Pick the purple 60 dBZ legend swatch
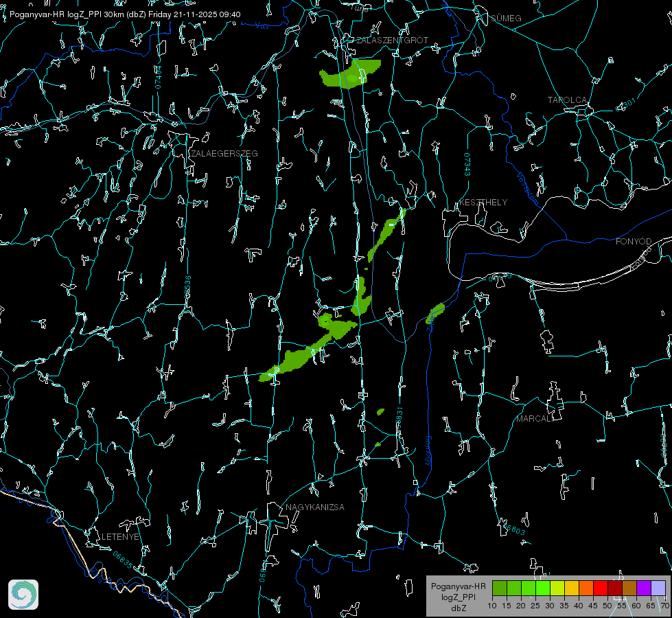 pyautogui.click(x=644, y=588)
